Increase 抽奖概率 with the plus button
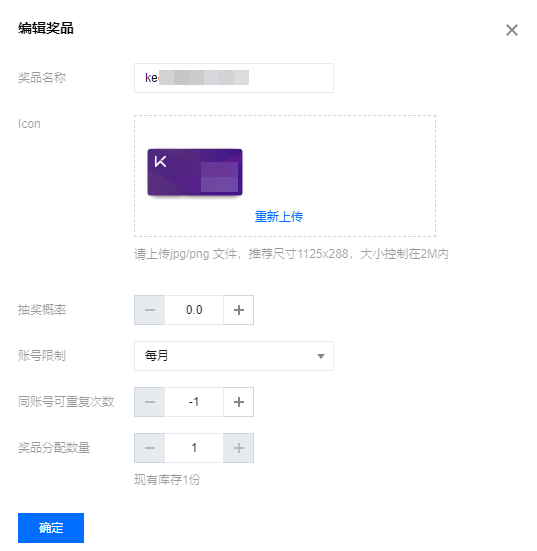Viewport: 537px width, 551px height. point(239,310)
